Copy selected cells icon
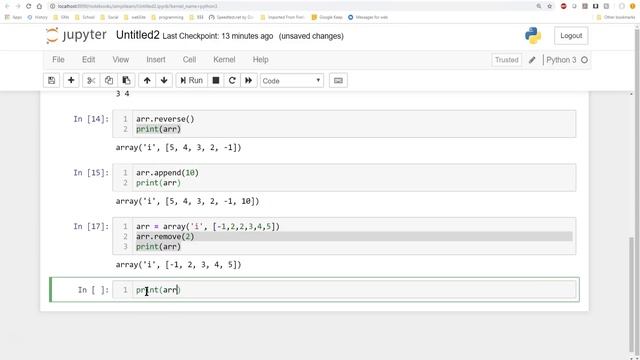Image resolution: width=640 pixels, height=360 pixels. (x=109, y=80)
